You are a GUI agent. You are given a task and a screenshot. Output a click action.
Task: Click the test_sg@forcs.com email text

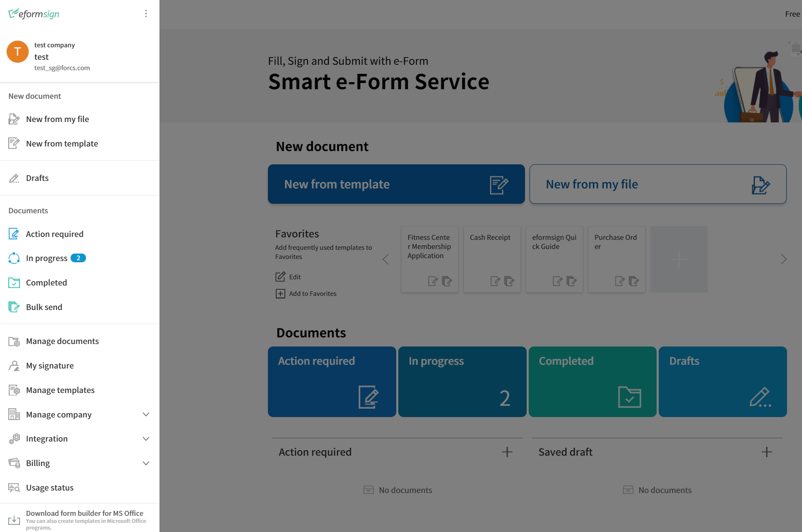coord(62,68)
